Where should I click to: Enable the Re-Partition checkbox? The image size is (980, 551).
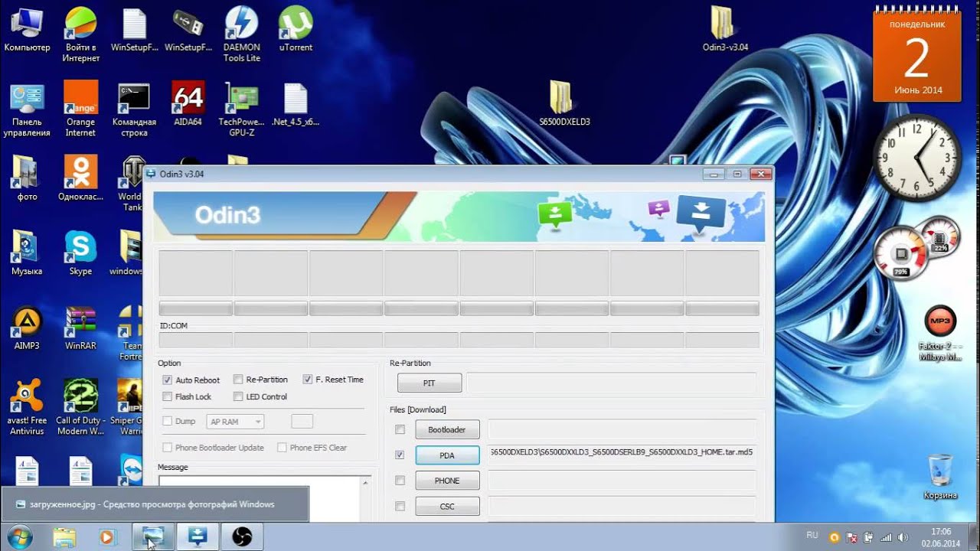pos(238,380)
